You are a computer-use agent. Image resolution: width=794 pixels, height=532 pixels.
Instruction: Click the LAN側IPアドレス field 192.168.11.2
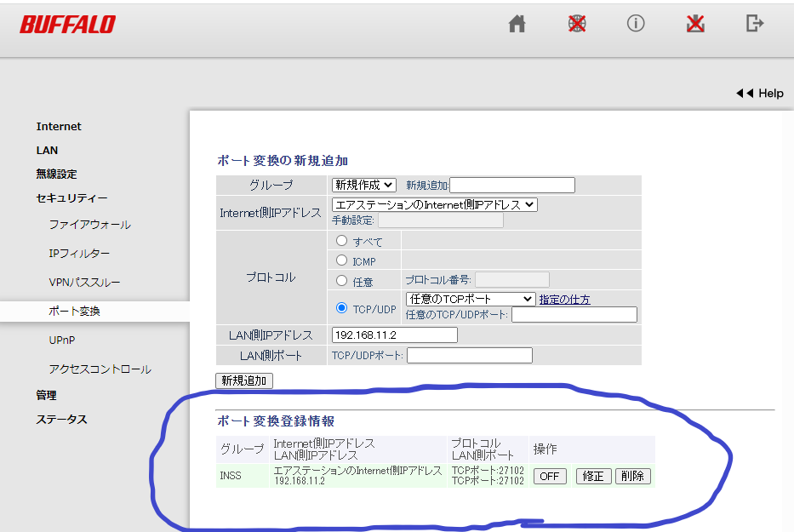(x=395, y=335)
